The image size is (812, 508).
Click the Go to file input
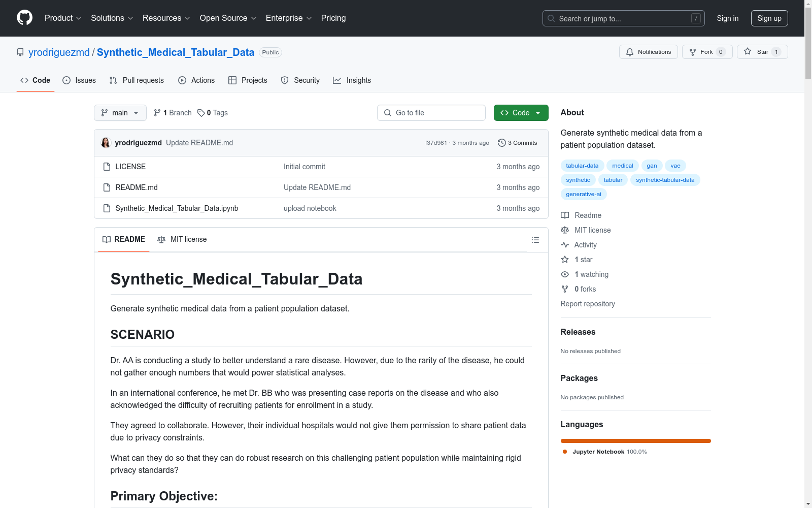[431, 113]
